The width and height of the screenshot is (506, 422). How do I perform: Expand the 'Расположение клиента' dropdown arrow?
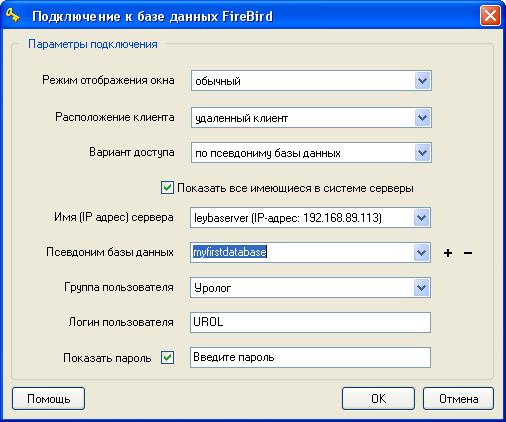pos(422,118)
